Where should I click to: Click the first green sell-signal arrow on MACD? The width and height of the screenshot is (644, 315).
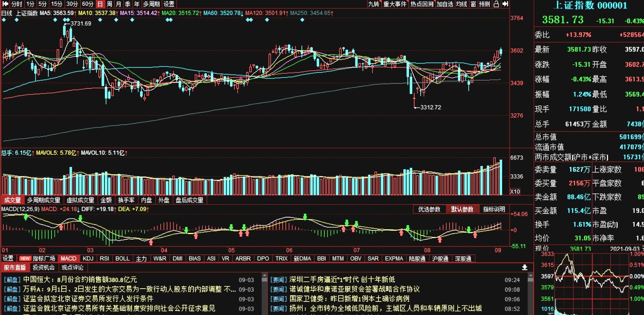26,217
